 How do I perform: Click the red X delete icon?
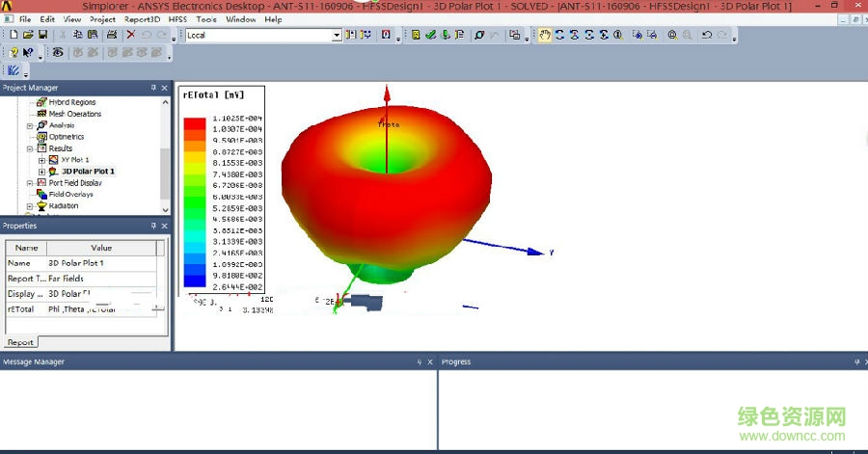pos(129,36)
